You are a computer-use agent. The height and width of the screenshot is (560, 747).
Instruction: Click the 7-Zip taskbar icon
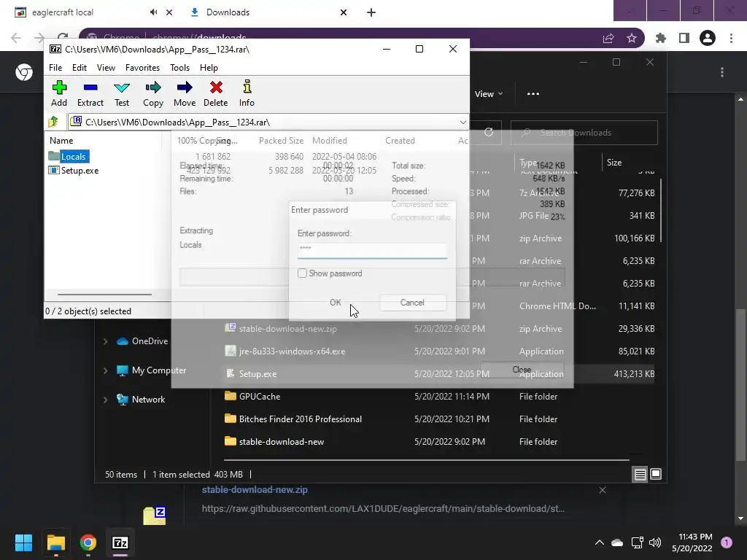coord(120,542)
